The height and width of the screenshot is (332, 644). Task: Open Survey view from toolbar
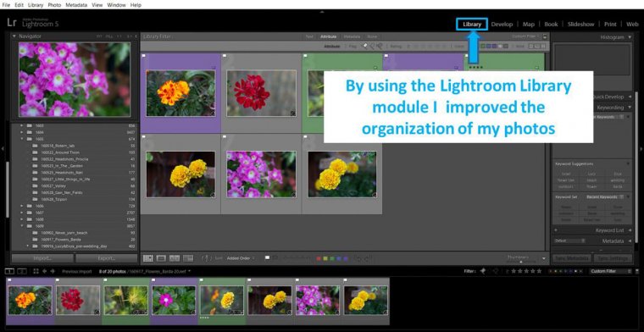pos(188,258)
